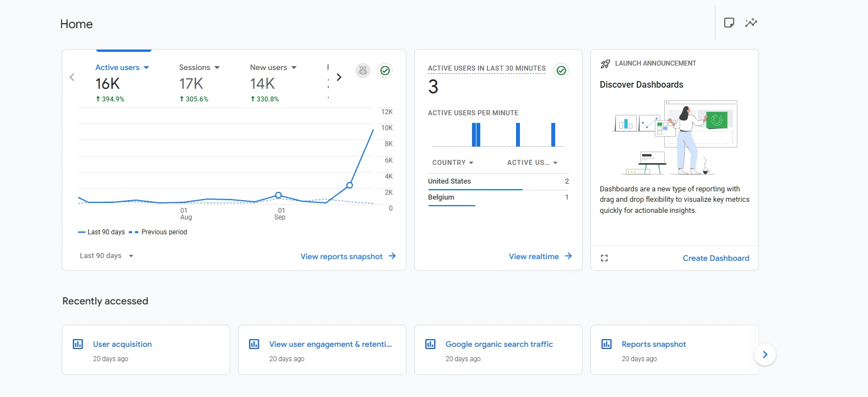The width and height of the screenshot is (868, 397).
Task: Click the Create Dashboard button
Action: coord(716,258)
